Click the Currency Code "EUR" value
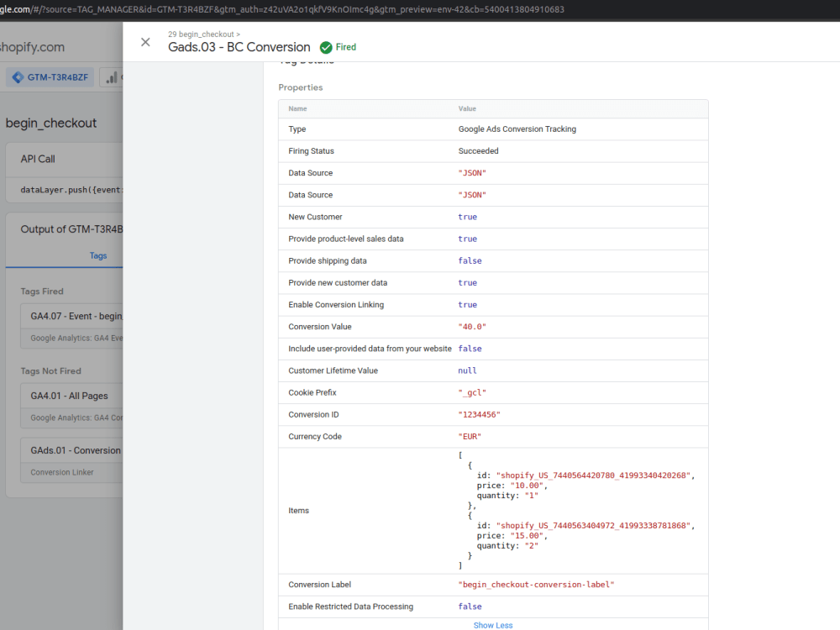 point(470,437)
